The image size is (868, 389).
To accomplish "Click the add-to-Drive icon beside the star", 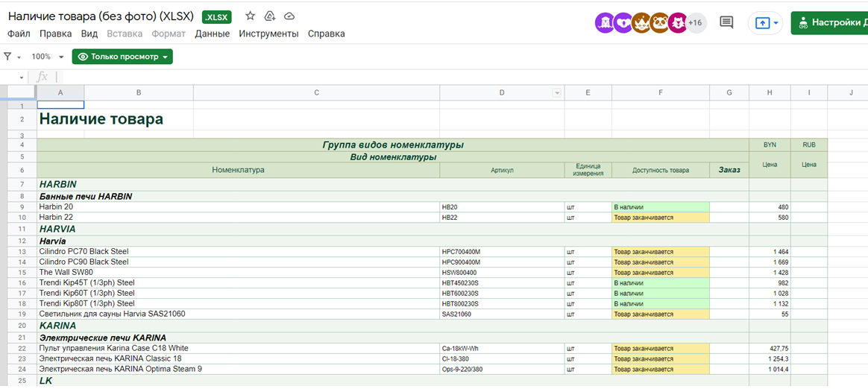I will point(270,16).
